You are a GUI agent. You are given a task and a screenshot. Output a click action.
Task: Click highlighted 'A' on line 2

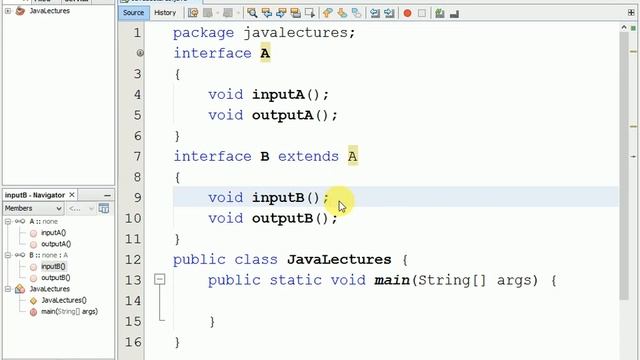click(x=265, y=53)
